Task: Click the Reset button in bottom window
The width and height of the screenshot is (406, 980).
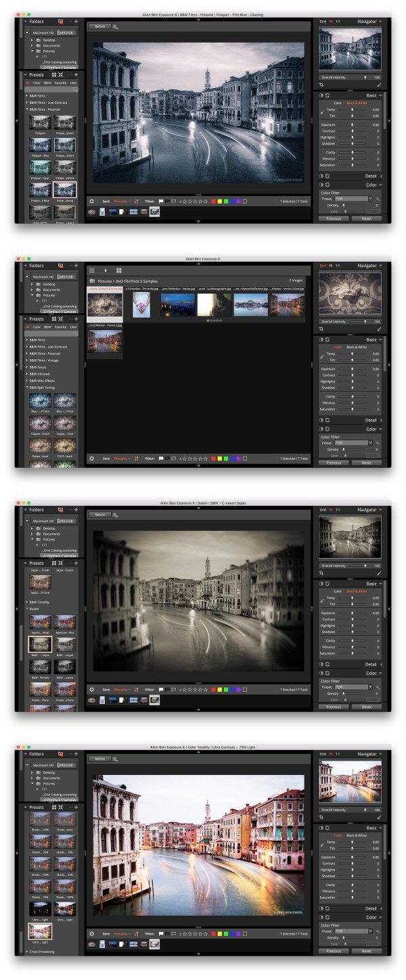Action: (x=366, y=951)
